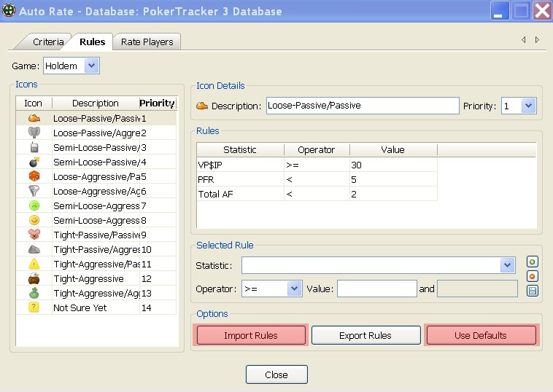Select the PFR rule row
The height and width of the screenshot is (392, 553).
pyautogui.click(x=317, y=180)
